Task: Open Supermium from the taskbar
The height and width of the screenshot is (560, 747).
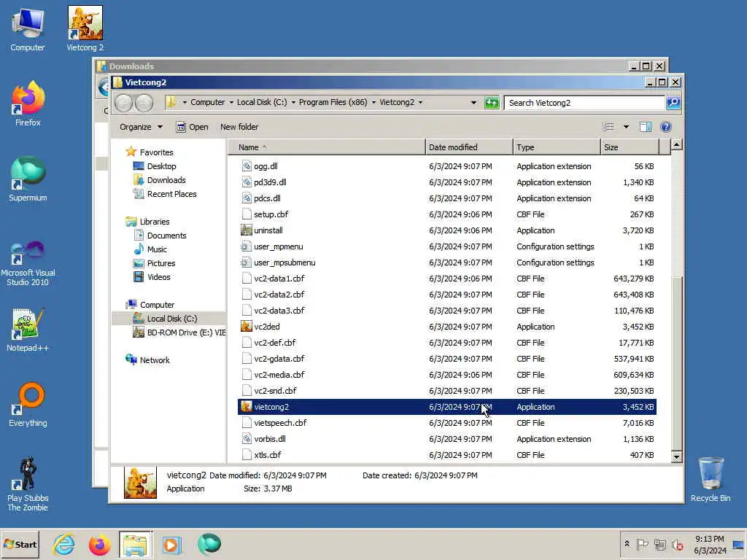Action: 209,544
